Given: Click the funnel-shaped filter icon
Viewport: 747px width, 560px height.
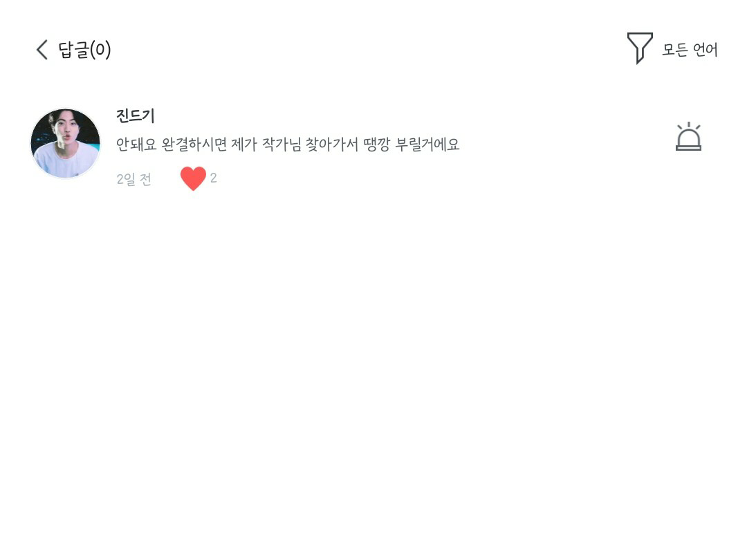Looking at the screenshot, I should pos(639,48).
